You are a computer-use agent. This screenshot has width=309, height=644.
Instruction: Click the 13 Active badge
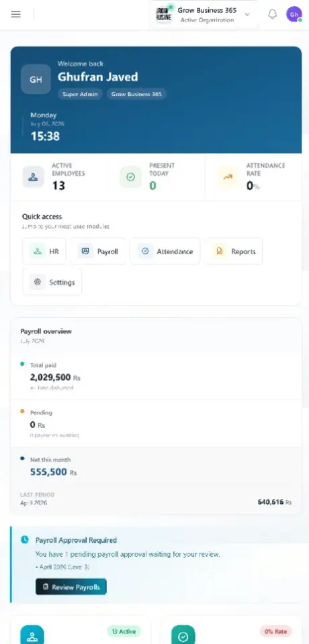pos(124,631)
